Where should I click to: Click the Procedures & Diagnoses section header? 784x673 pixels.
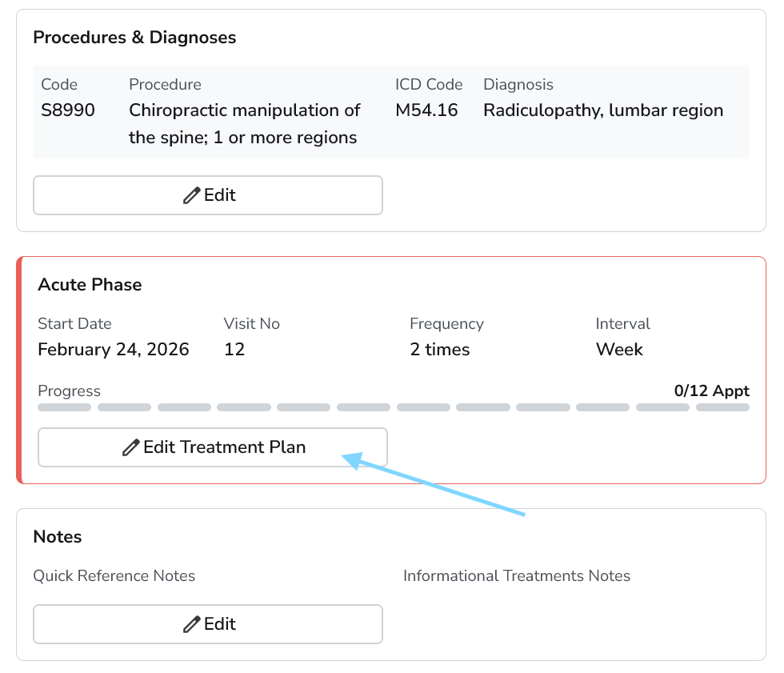134,37
